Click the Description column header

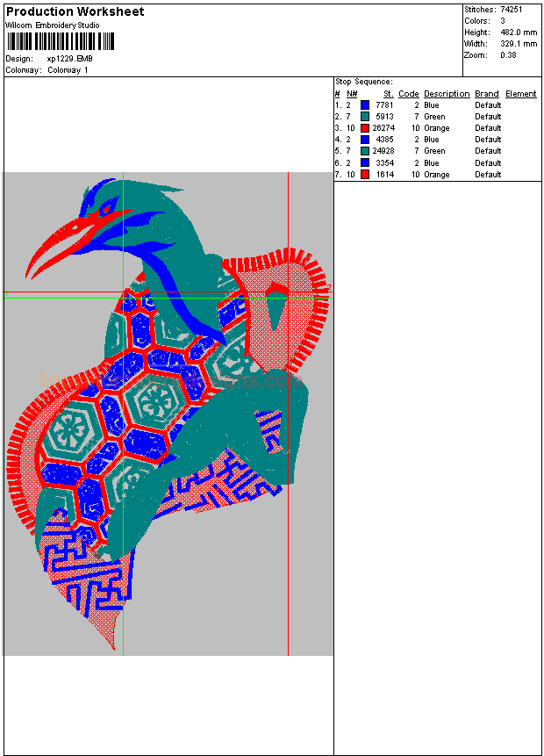pyautogui.click(x=447, y=94)
